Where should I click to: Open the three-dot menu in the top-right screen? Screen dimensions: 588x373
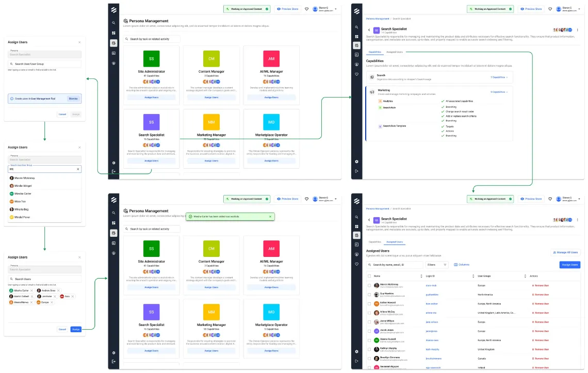[x=578, y=29]
